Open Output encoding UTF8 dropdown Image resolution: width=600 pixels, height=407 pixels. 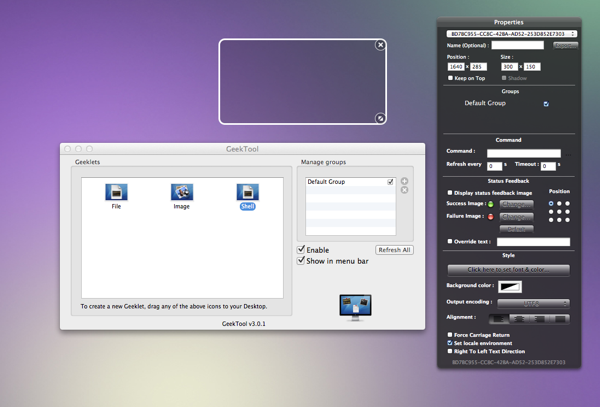[533, 304]
